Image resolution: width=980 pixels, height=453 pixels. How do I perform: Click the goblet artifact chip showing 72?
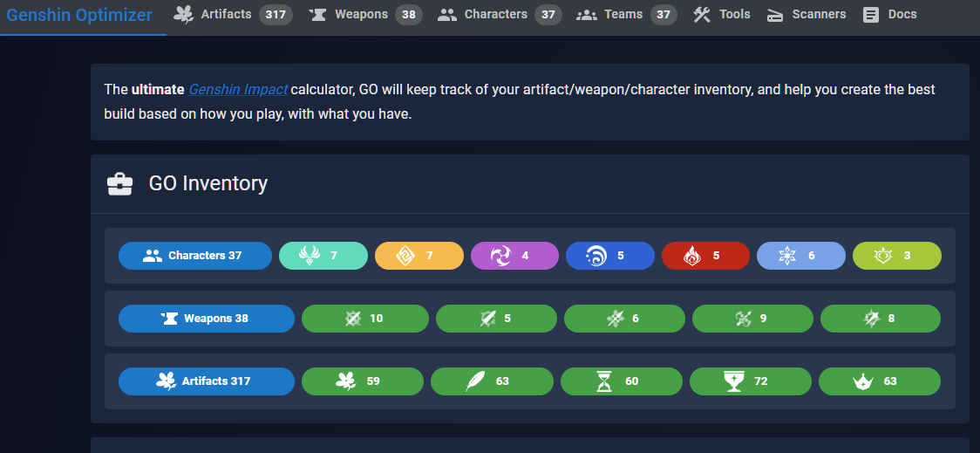tap(751, 381)
